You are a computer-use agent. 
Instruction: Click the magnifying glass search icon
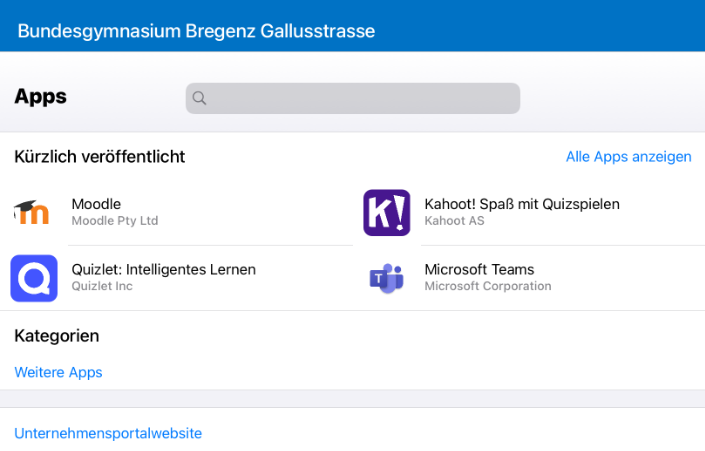pyautogui.click(x=199, y=98)
